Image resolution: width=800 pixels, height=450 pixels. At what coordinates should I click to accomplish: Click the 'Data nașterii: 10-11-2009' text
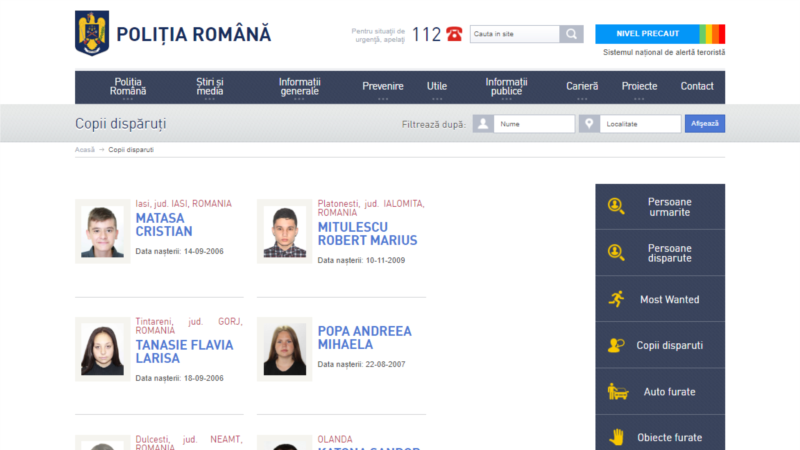(x=361, y=260)
